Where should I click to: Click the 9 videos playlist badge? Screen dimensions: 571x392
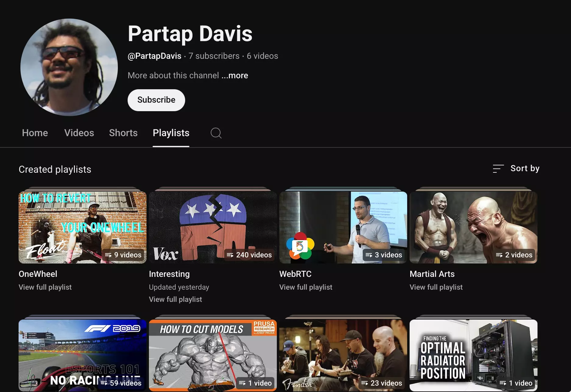pyautogui.click(x=123, y=255)
